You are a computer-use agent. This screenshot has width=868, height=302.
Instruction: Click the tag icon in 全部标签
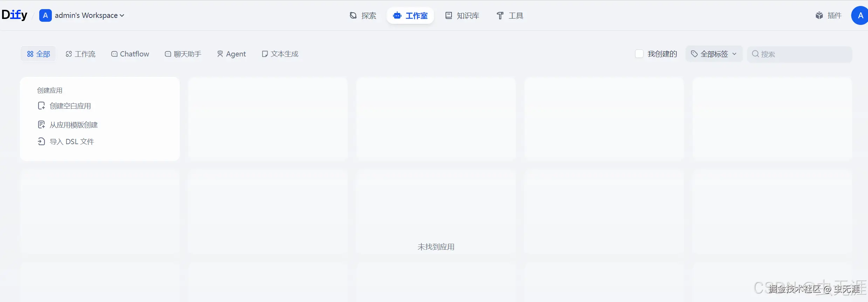tap(694, 54)
